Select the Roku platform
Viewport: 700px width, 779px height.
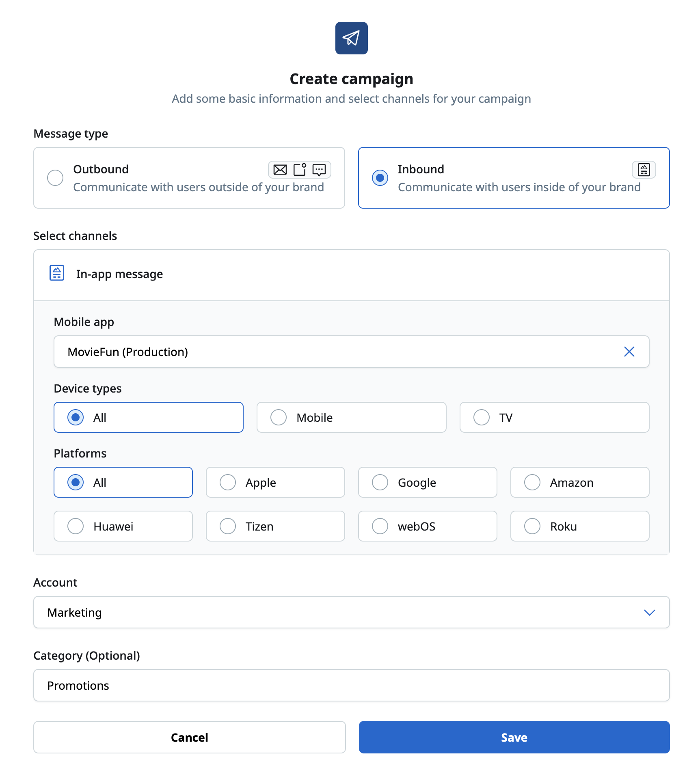pyautogui.click(x=580, y=526)
